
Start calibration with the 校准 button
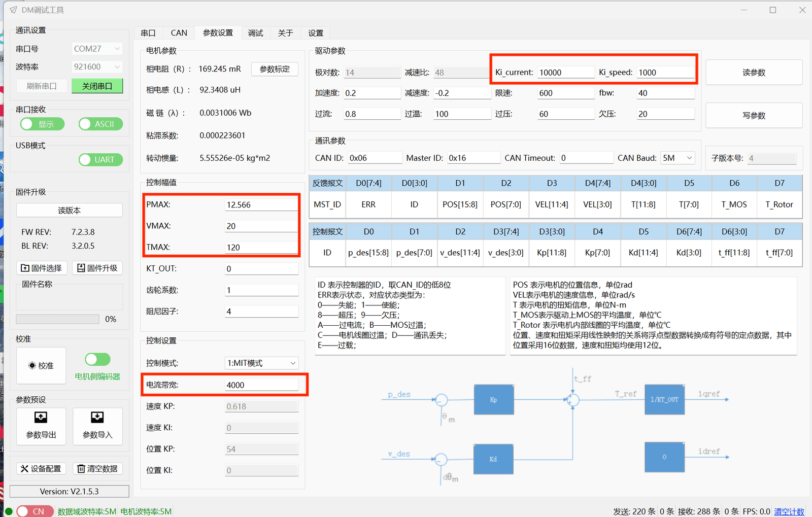pos(41,365)
